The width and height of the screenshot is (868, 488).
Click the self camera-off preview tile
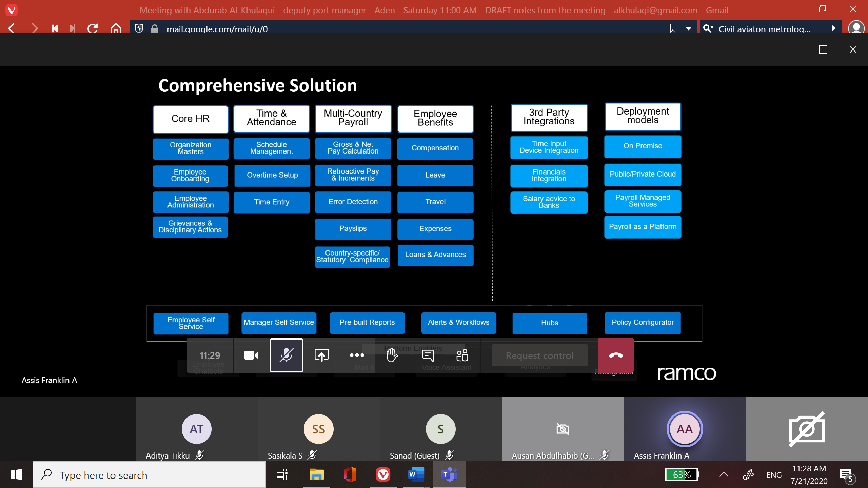pyautogui.click(x=807, y=429)
